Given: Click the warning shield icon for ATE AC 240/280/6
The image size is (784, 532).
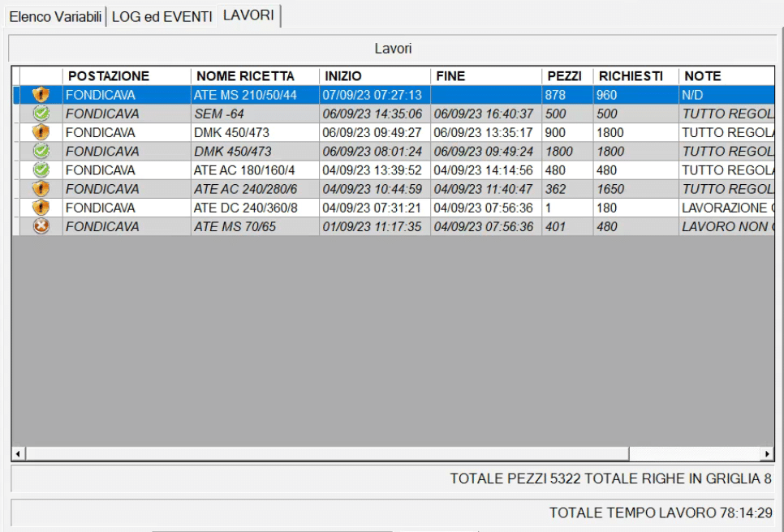Looking at the screenshot, I should pos(41,189).
